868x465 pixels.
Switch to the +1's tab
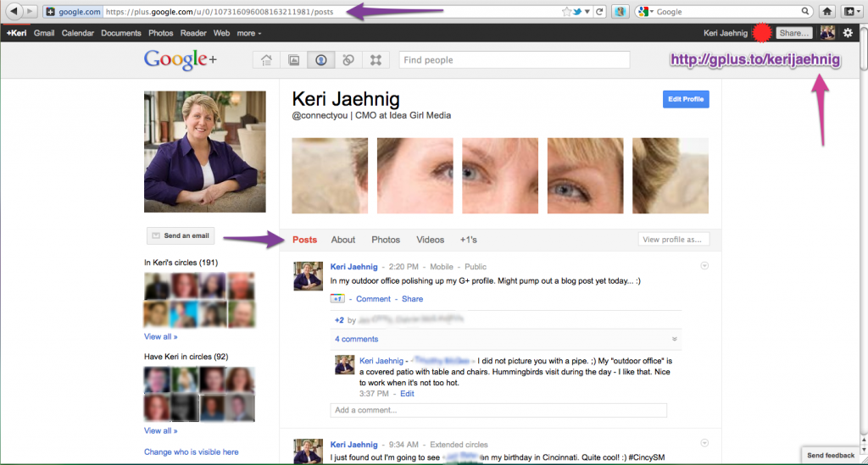pyautogui.click(x=468, y=240)
